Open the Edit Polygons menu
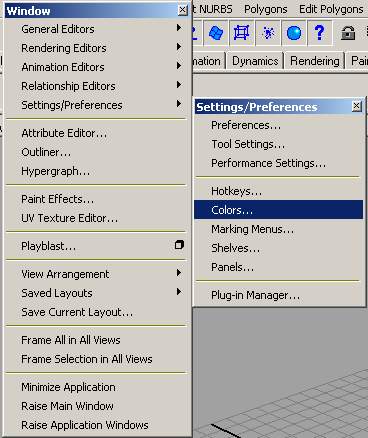This screenshot has width=368, height=438. (x=331, y=9)
